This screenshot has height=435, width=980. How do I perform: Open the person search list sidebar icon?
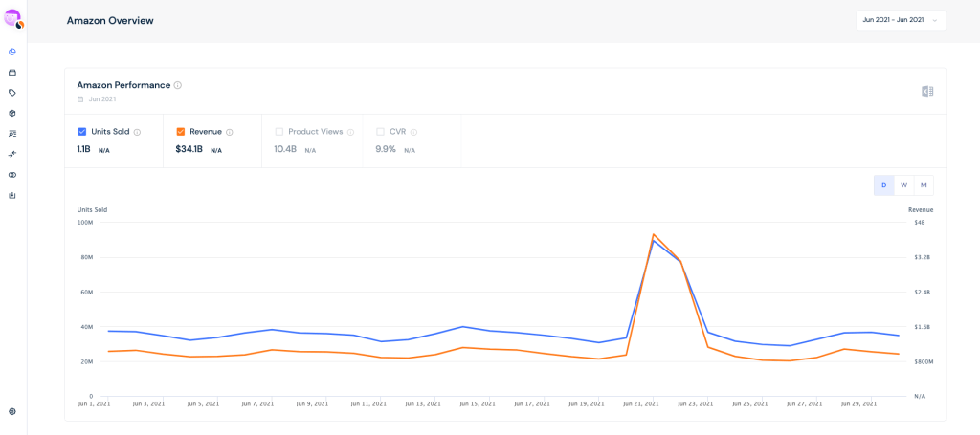pyautogui.click(x=11, y=134)
